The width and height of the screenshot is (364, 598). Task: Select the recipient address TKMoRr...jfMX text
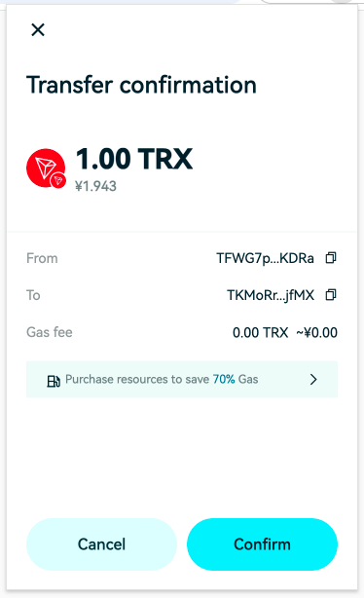[x=271, y=295]
